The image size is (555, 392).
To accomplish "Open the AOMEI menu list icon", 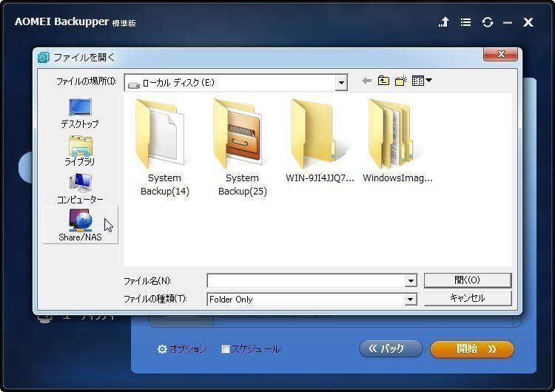I will (465, 22).
